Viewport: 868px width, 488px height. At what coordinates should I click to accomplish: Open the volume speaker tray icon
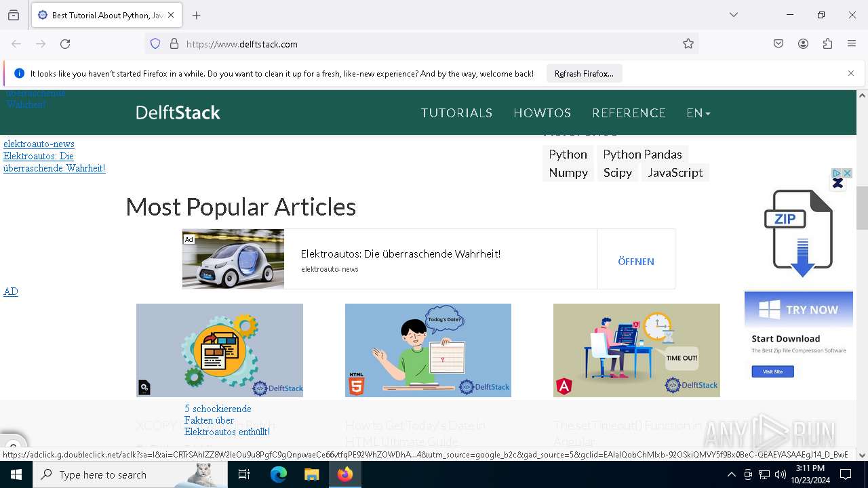coord(781,474)
